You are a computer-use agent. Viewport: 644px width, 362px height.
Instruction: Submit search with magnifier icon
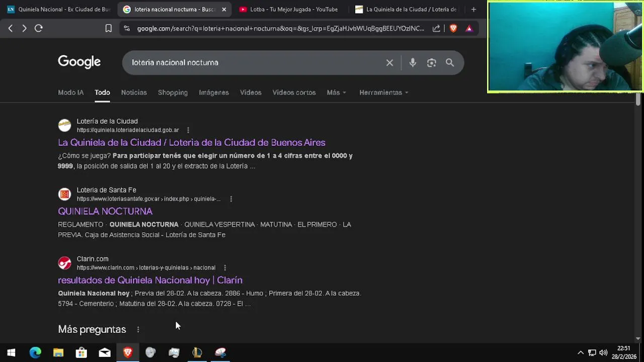point(450,63)
